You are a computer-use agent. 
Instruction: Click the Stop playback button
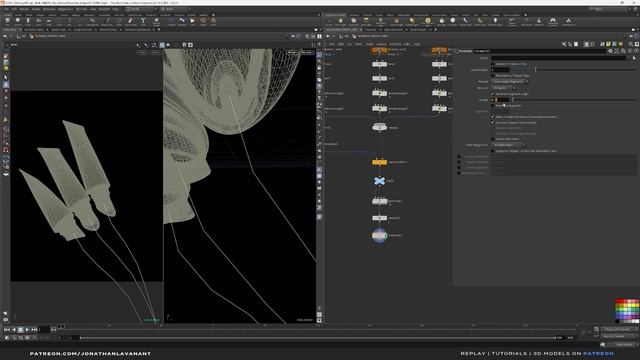click(x=20, y=329)
